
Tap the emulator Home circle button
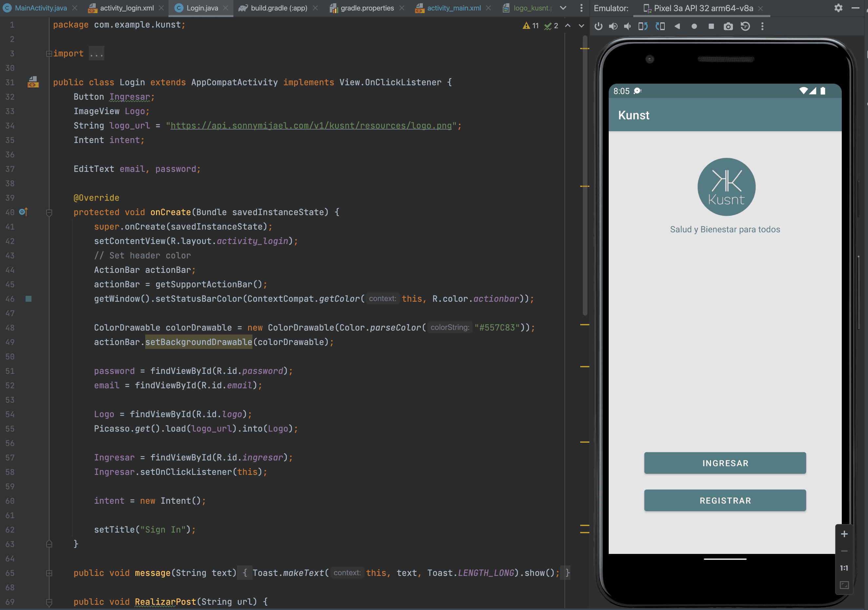coord(694,27)
